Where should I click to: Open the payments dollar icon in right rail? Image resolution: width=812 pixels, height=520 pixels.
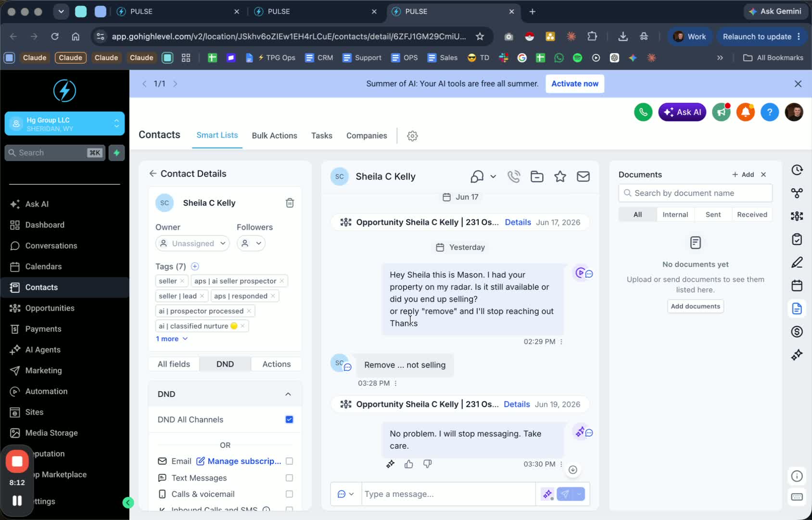tap(797, 332)
